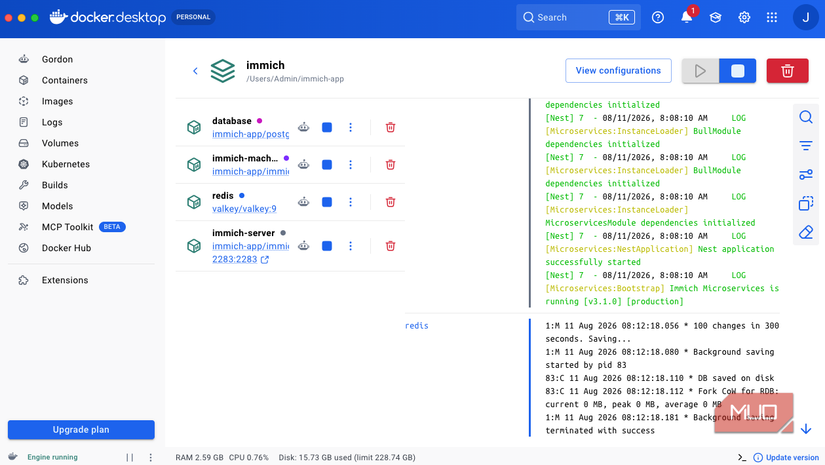Delete the database container
825x465 pixels.
[x=390, y=127]
